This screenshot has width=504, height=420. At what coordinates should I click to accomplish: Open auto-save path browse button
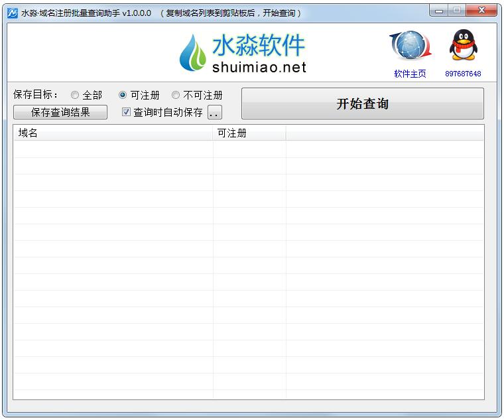click(x=215, y=112)
